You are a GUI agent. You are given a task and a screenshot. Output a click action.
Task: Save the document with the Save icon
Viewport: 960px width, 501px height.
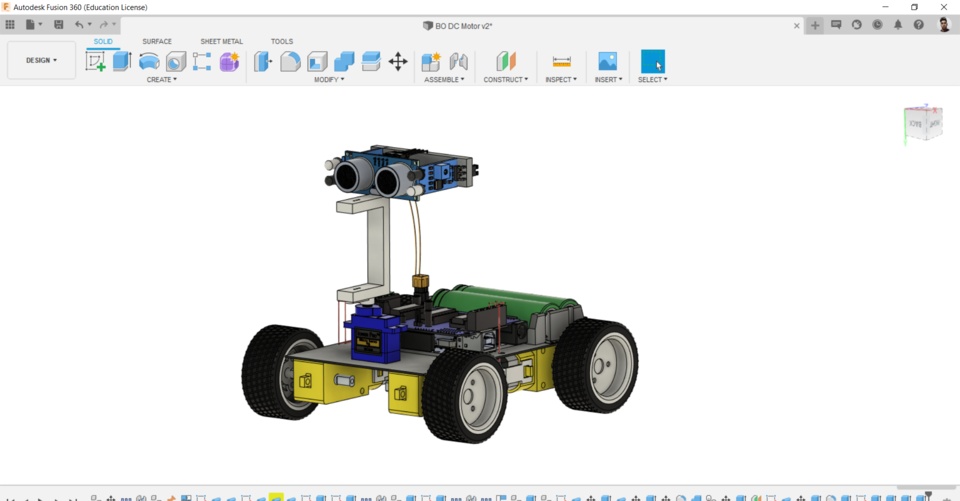click(59, 24)
